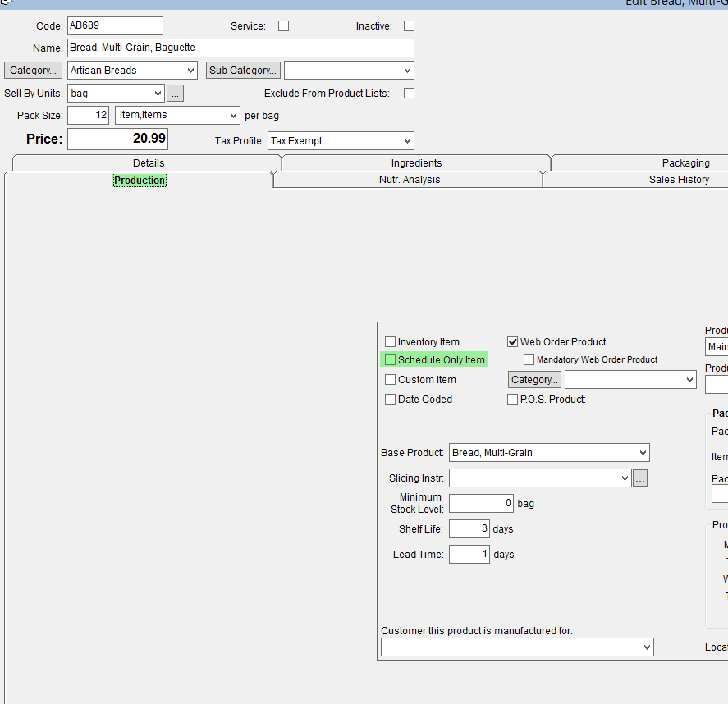The image size is (728, 704).
Task: Click the Price field showing 20.99
Action: click(x=117, y=139)
